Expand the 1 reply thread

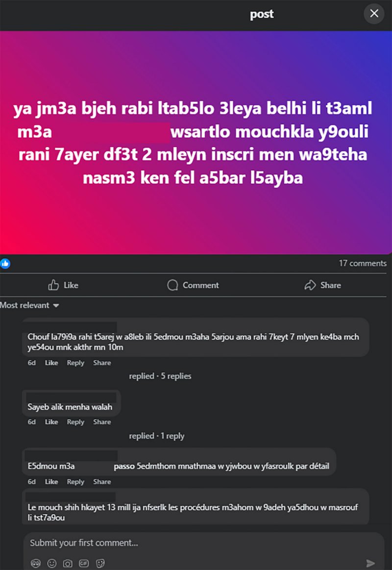[156, 436]
